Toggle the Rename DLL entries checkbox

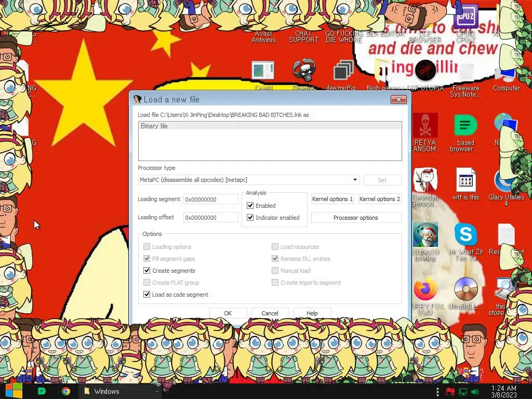[275, 259]
